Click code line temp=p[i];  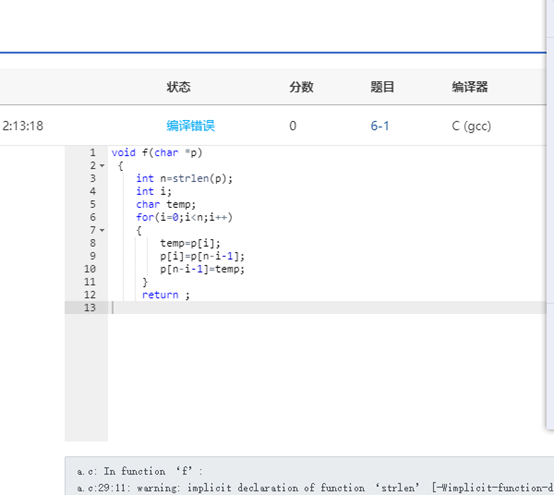click(190, 243)
